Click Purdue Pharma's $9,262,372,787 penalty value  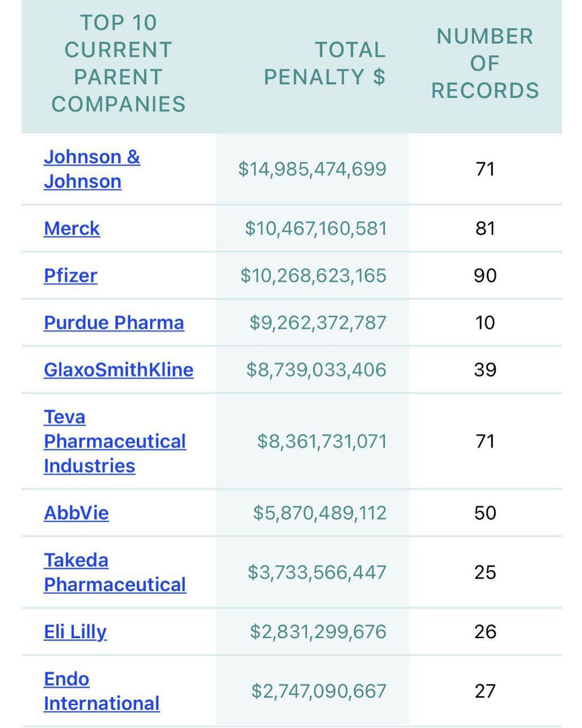point(318,323)
